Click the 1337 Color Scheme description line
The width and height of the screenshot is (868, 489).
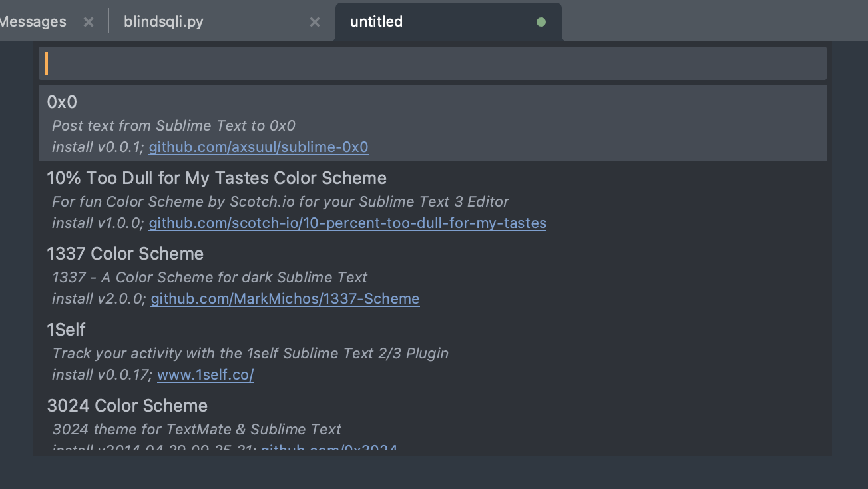coord(210,278)
